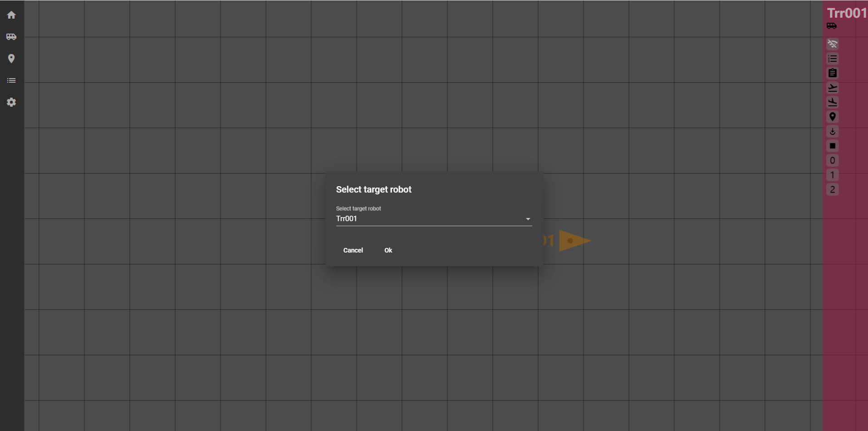Open settings gear in left sidebar

(11, 102)
